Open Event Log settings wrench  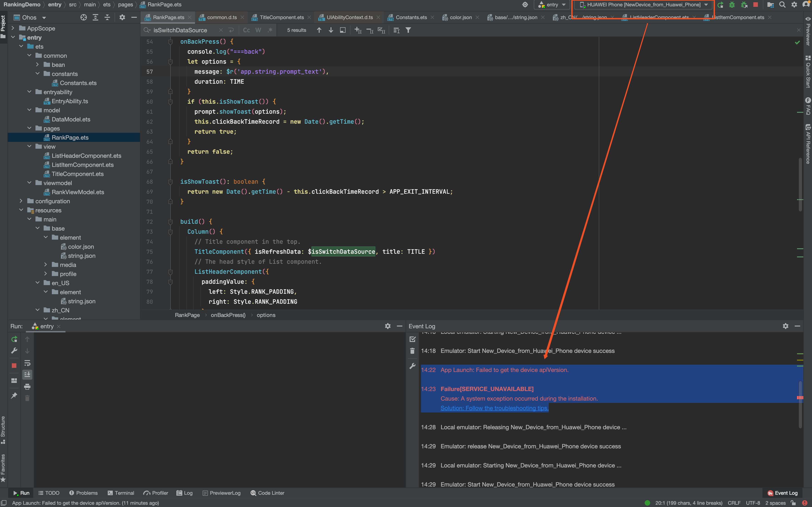point(412,366)
